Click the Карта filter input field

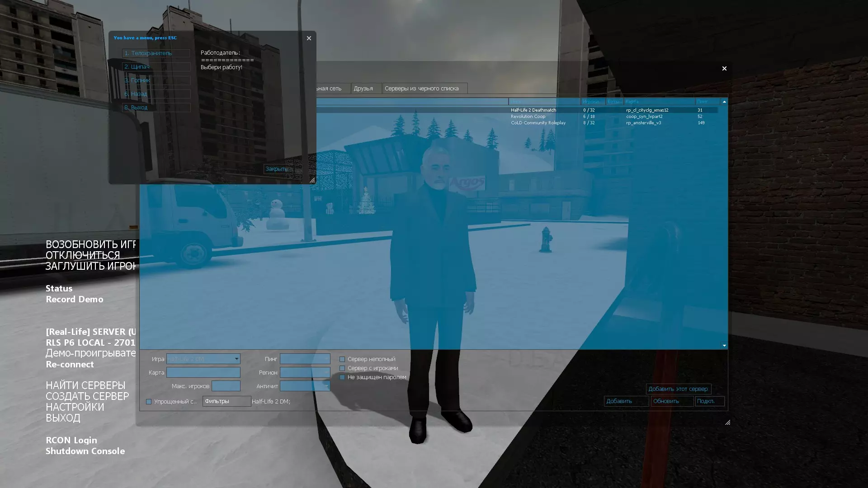[x=203, y=373]
